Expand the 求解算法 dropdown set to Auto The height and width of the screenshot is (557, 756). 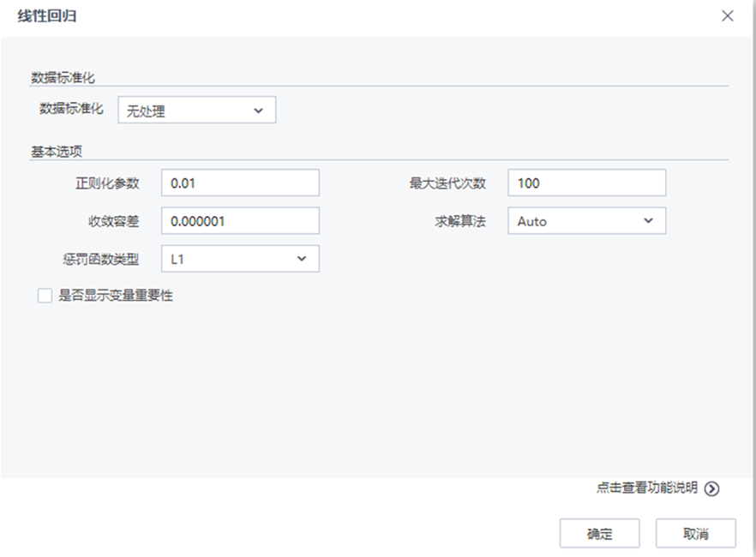[x=586, y=221]
